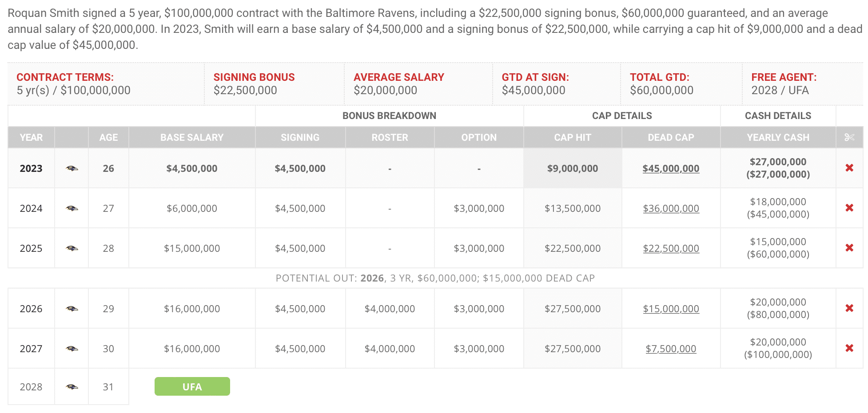Image resolution: width=868 pixels, height=413 pixels.
Task: Click the Ravens logo in the 2028 row
Action: [x=72, y=387]
